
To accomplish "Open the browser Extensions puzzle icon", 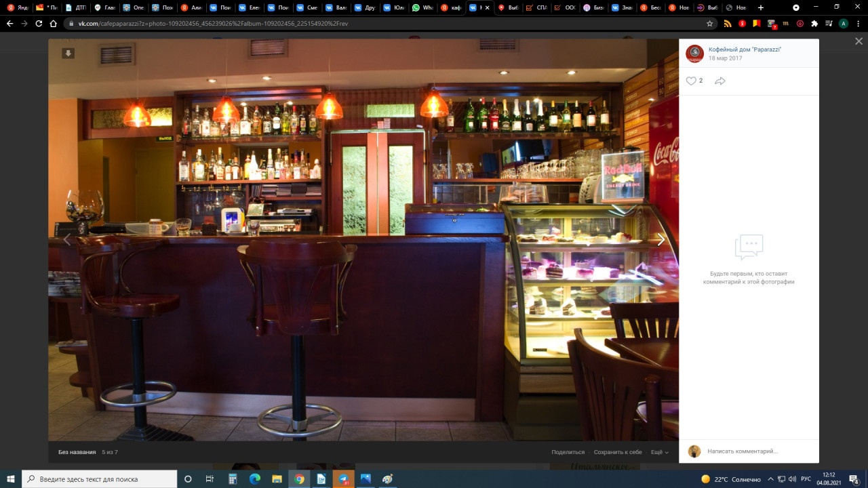I will click(x=814, y=23).
